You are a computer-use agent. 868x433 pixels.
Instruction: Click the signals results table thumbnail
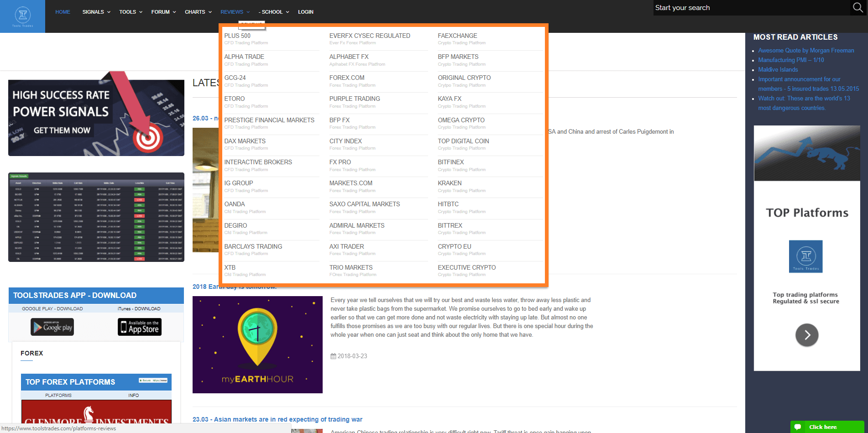coord(96,217)
